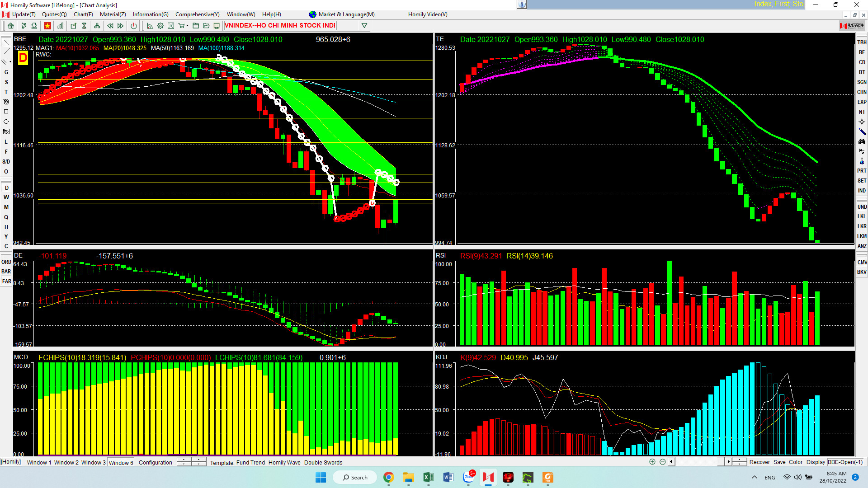Click the Vietnam flag icon
The width and height of the screenshot is (868, 488).
[x=47, y=26]
